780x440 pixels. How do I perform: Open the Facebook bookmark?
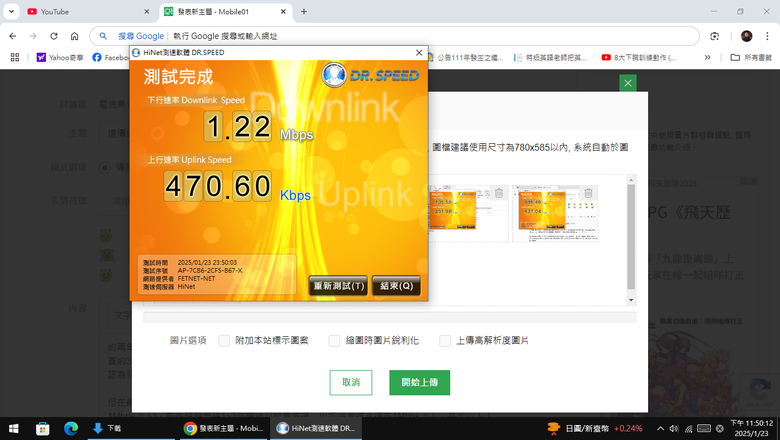pos(110,57)
